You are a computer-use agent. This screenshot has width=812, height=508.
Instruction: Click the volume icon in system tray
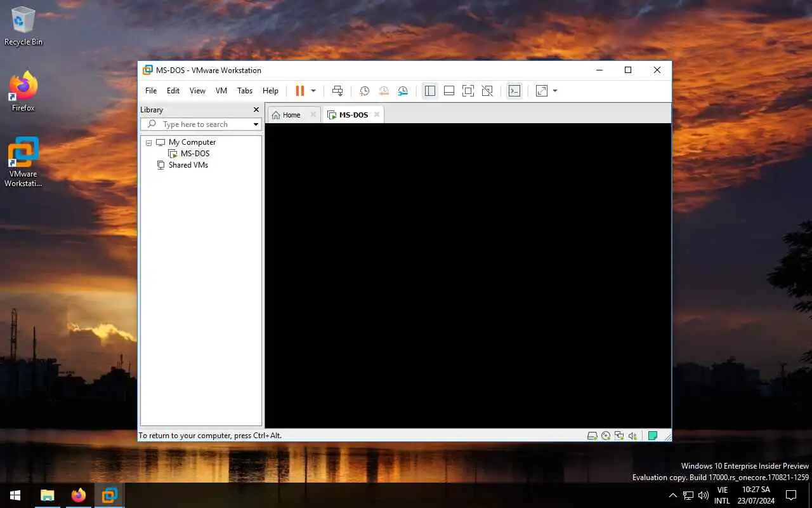[704, 495]
